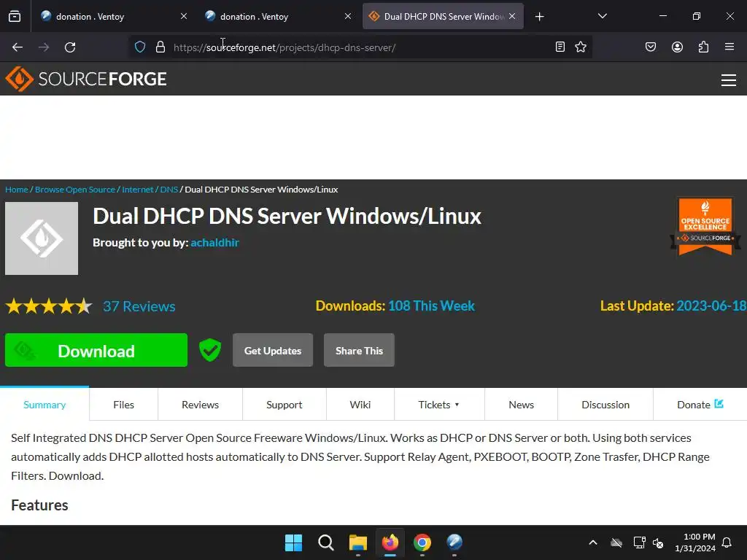Open Firefox View tabs overview icon
This screenshot has width=747, height=560.
pyautogui.click(x=15, y=17)
